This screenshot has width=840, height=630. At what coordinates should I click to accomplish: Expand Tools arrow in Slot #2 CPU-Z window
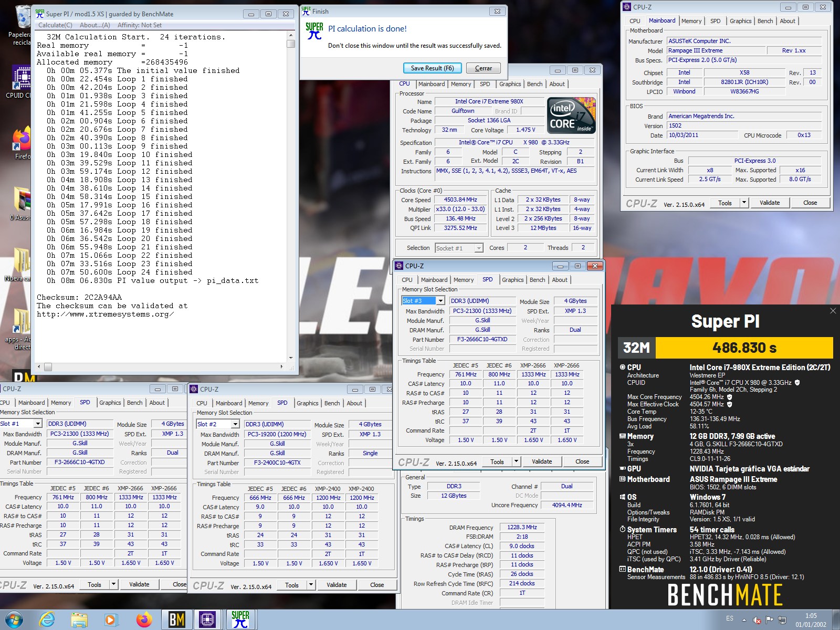pos(311,585)
